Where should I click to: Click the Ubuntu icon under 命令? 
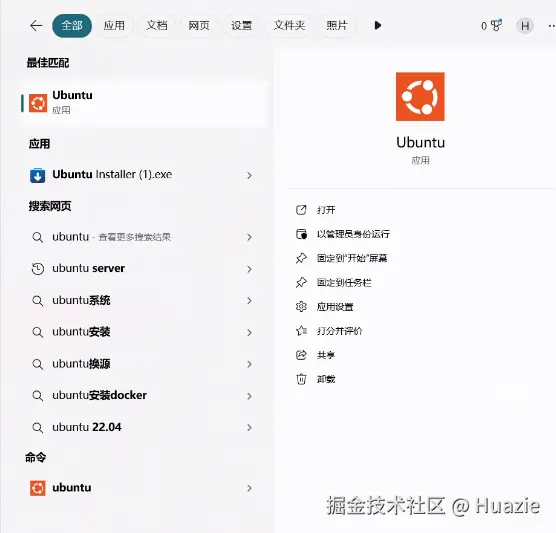38,488
